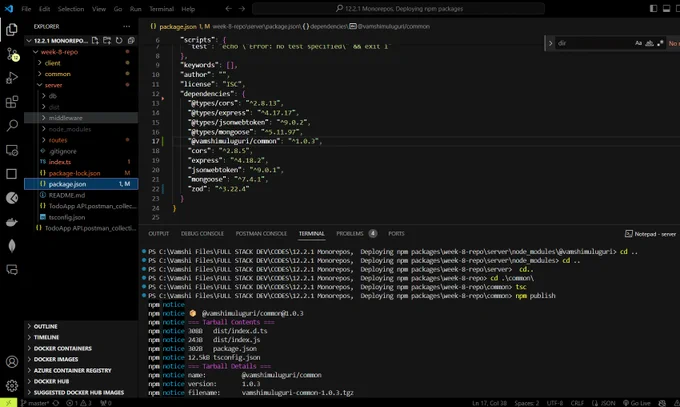Open the Source Control view
This screenshot has height=407, width=680.
click(x=12, y=54)
